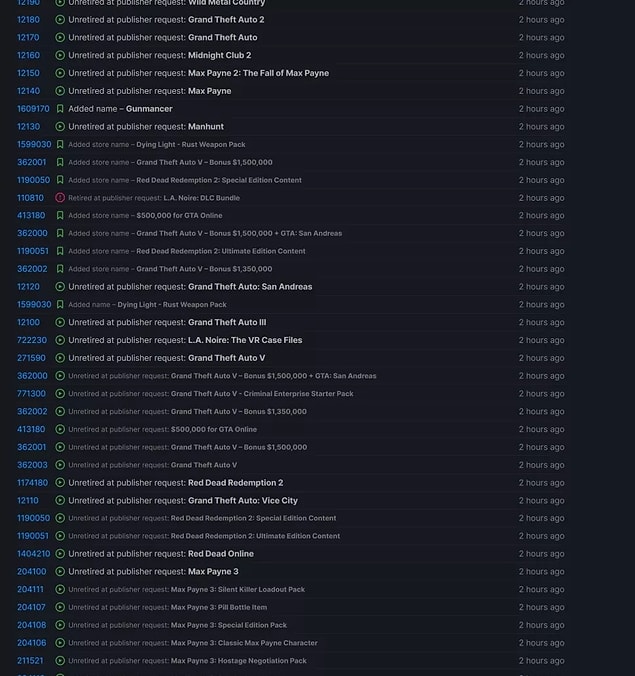This screenshot has height=676, width=635.
Task: Click the red retired icon for L.A. Noire: DLC Bundle
Action: click(60, 198)
